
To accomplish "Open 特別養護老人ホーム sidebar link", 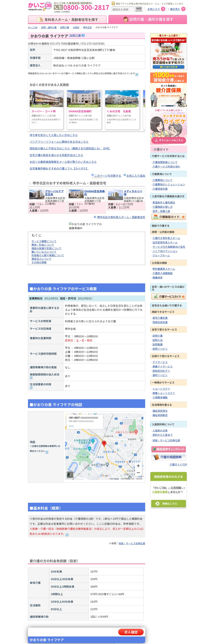I will 164,269.
